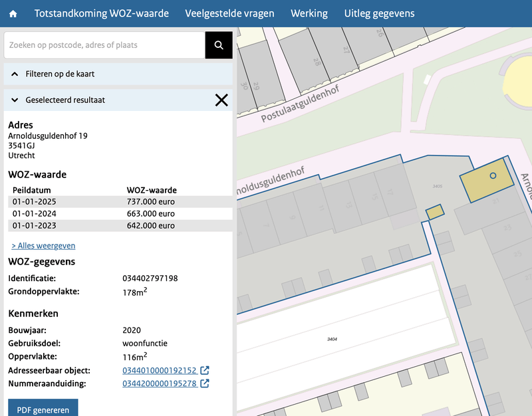532x416 pixels.
Task: Open external link icon beside Adresseerbaar object
Action: [205, 370]
